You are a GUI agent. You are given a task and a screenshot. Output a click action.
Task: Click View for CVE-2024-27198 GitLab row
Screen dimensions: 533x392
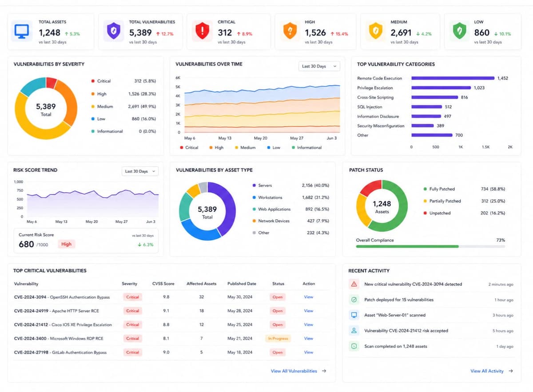pos(309,352)
